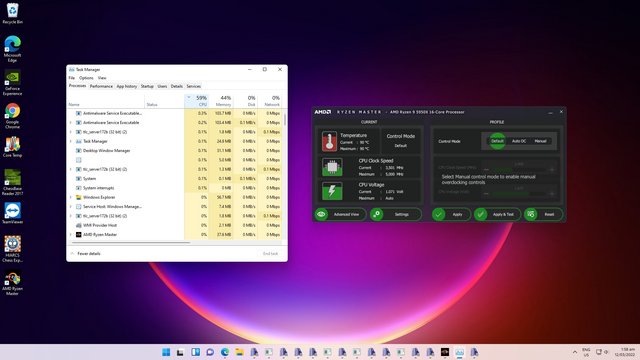Select the Desktop Window Manager process row

click(x=174, y=151)
